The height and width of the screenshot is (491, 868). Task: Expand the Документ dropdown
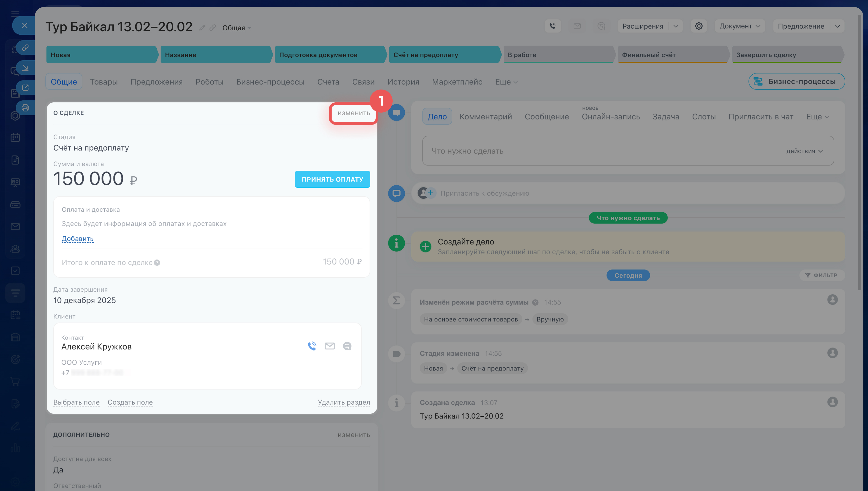pos(740,26)
